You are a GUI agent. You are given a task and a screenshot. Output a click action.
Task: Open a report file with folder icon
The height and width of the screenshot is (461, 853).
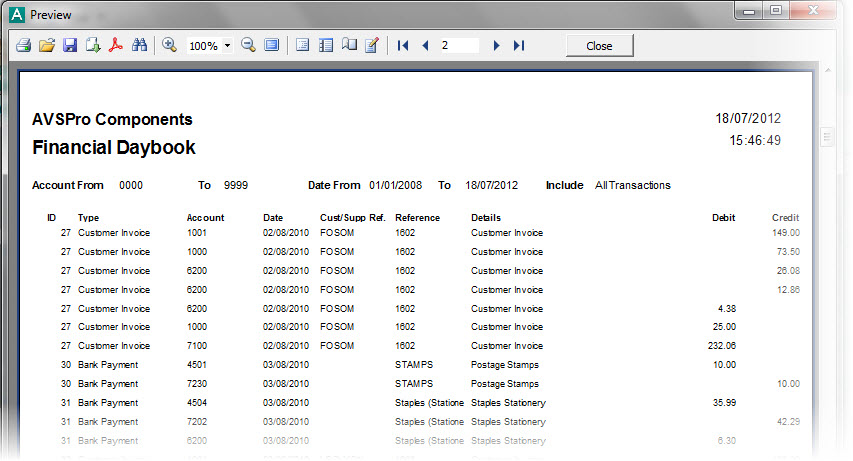pos(47,46)
